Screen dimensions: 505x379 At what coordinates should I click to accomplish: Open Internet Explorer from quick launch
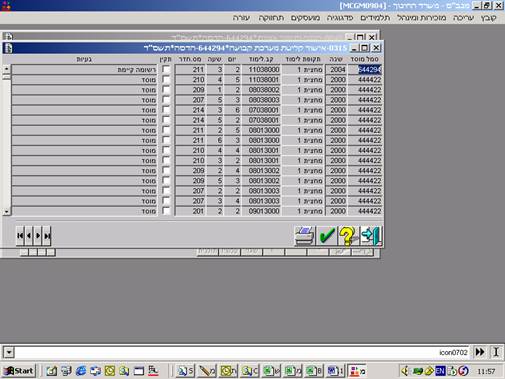[x=81, y=371]
